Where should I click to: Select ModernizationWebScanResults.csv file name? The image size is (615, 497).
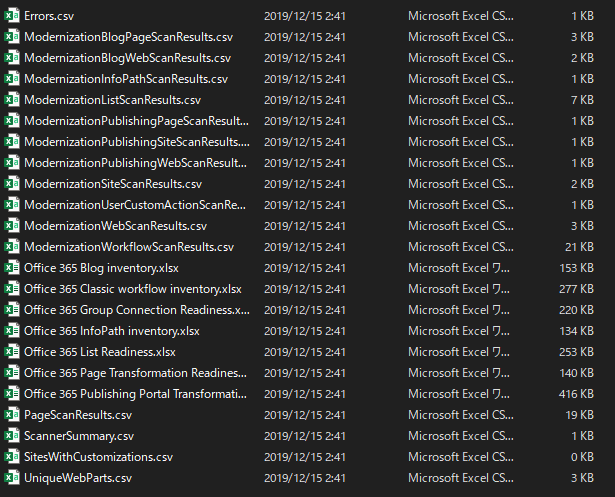click(115, 225)
